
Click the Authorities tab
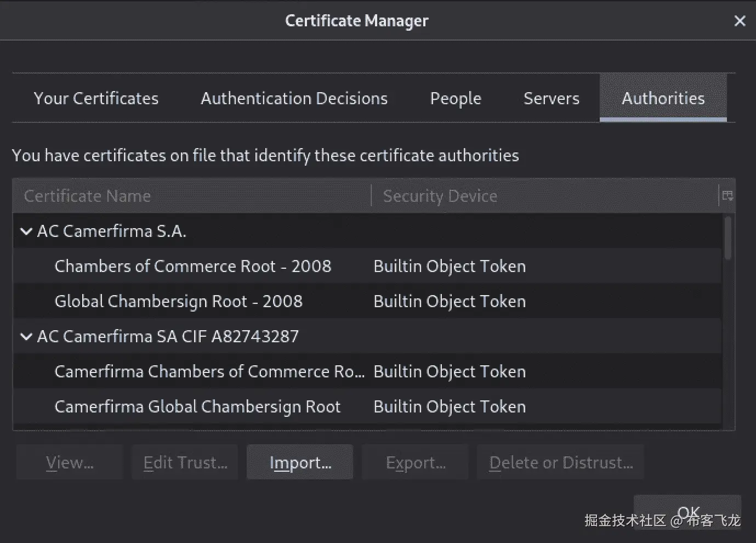[663, 98]
